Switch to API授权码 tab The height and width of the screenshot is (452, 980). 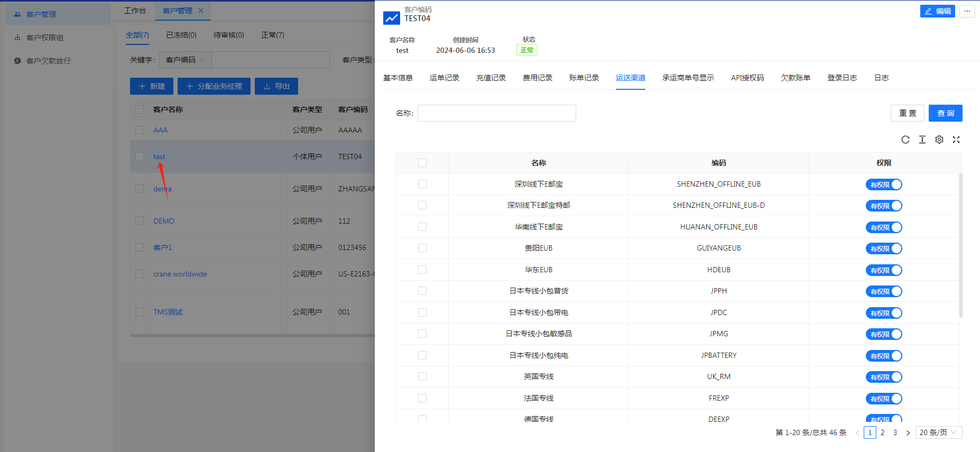[747, 78]
